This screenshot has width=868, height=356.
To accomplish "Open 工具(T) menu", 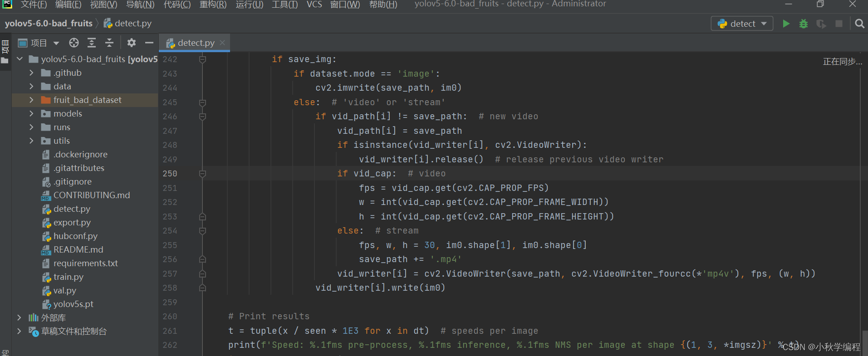I will [x=285, y=5].
